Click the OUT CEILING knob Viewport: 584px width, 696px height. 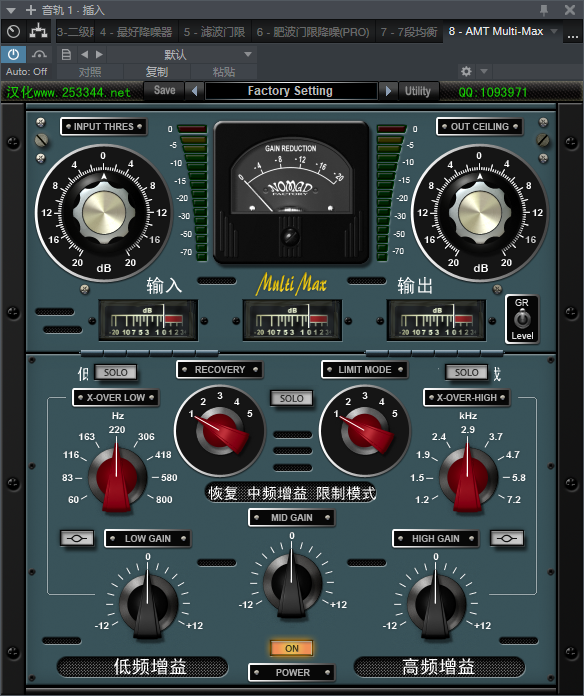click(479, 213)
